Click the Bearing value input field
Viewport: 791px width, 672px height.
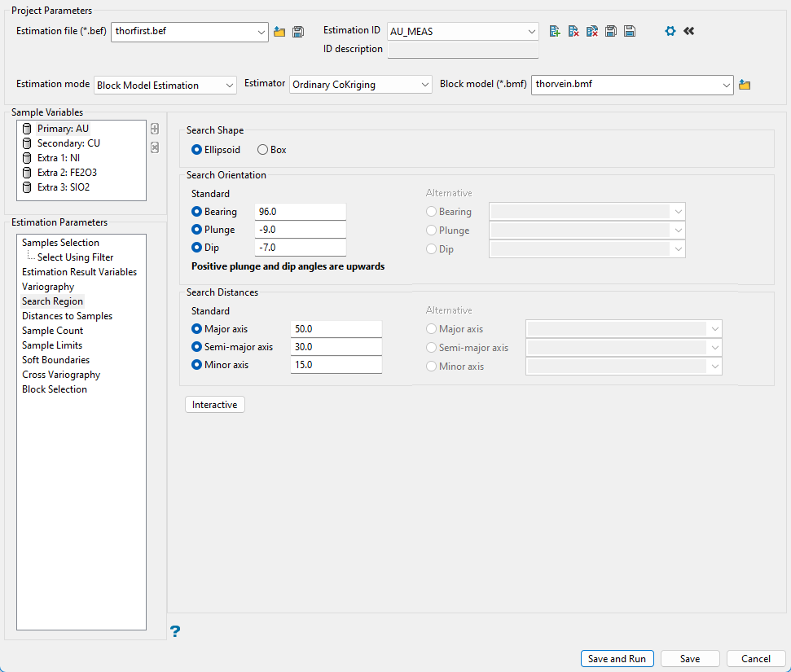pyautogui.click(x=300, y=212)
